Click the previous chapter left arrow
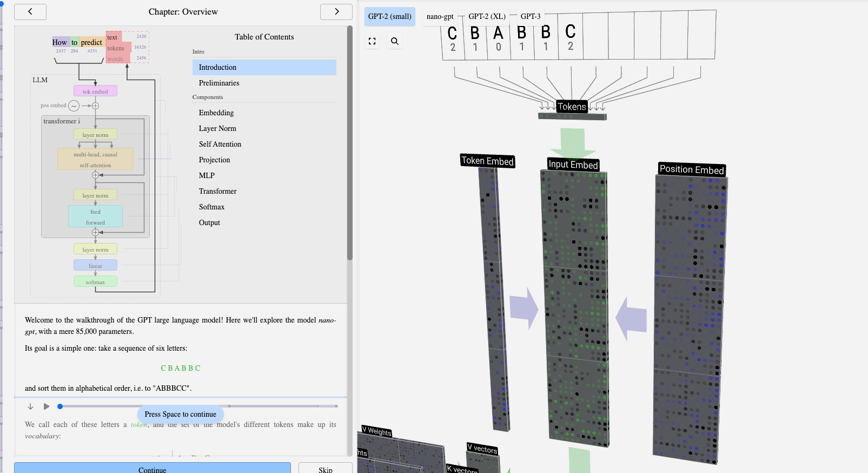 [x=30, y=11]
